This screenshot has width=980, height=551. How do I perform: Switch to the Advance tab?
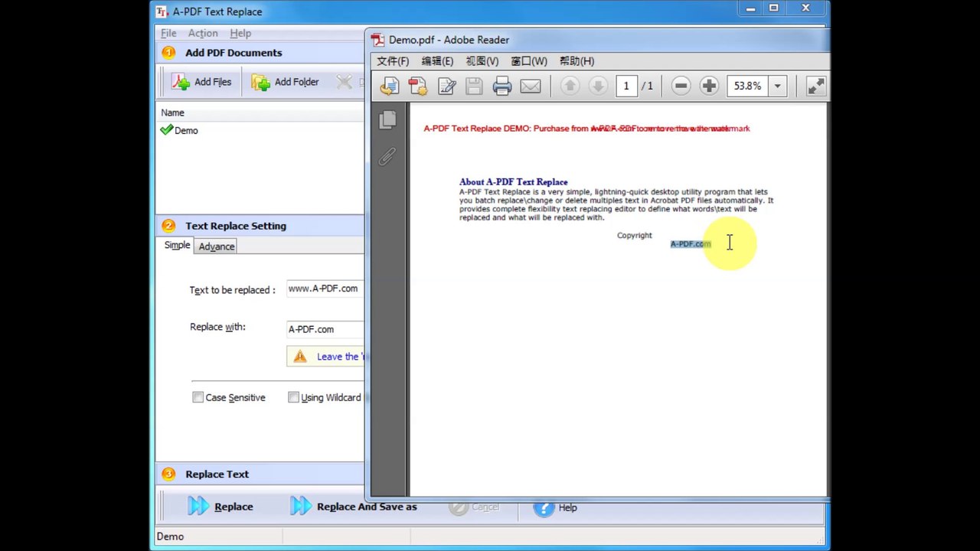pos(217,246)
